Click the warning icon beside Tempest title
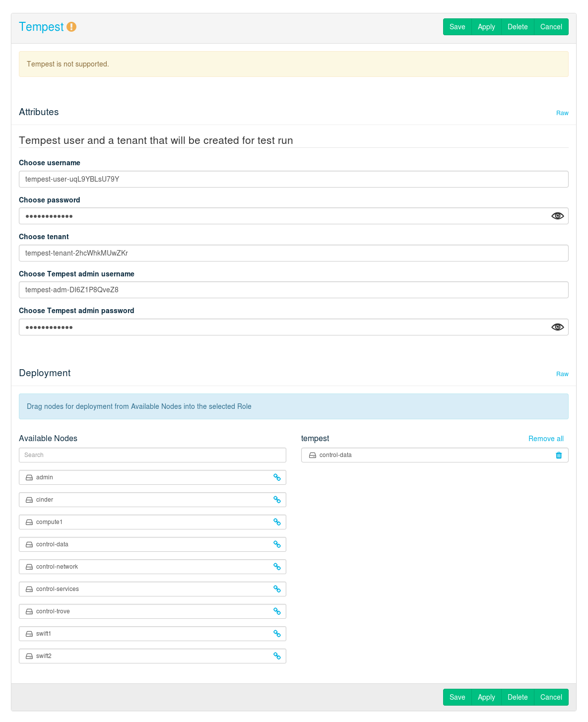The height and width of the screenshot is (722, 588). (x=71, y=27)
